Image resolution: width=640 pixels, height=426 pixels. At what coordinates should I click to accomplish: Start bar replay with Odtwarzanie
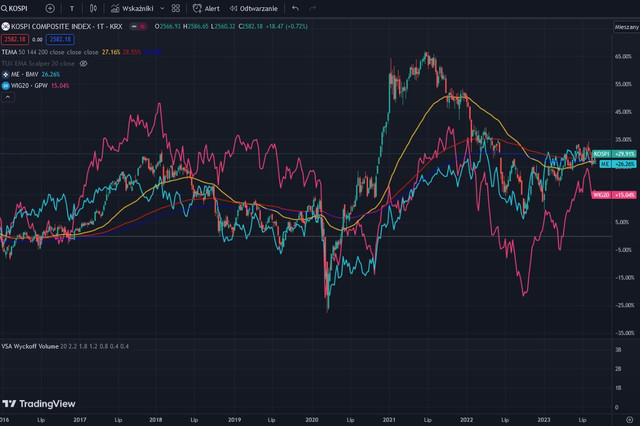pos(253,8)
